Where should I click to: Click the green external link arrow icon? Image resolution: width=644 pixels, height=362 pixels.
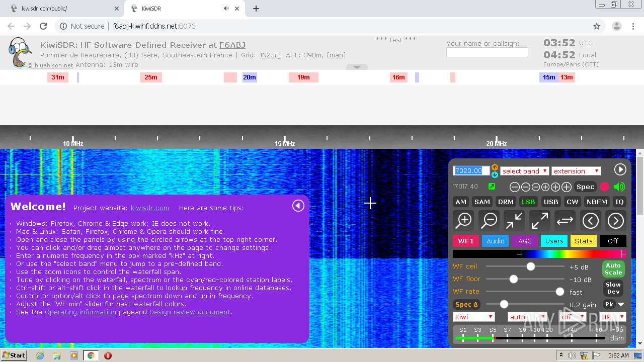[492, 187]
